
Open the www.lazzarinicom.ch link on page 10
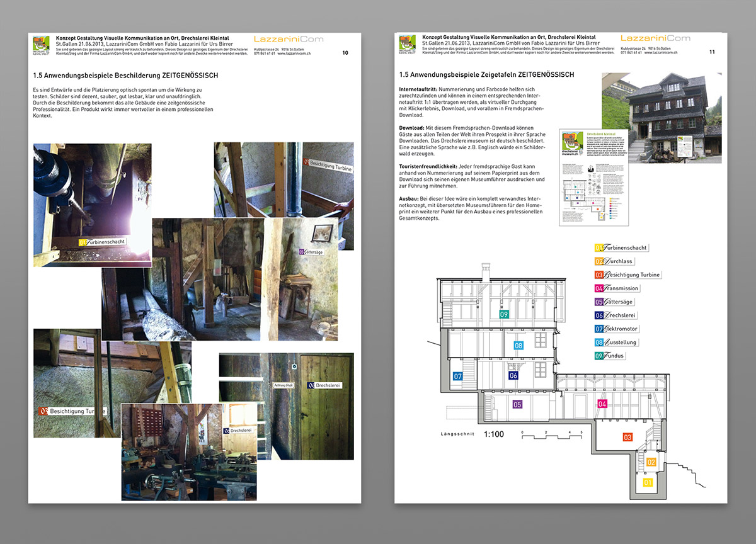[x=294, y=53]
